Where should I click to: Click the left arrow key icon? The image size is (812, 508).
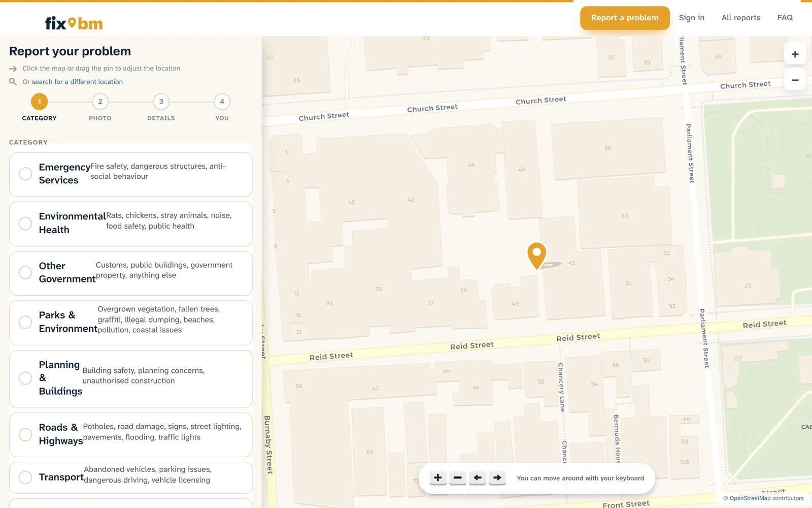tap(478, 478)
